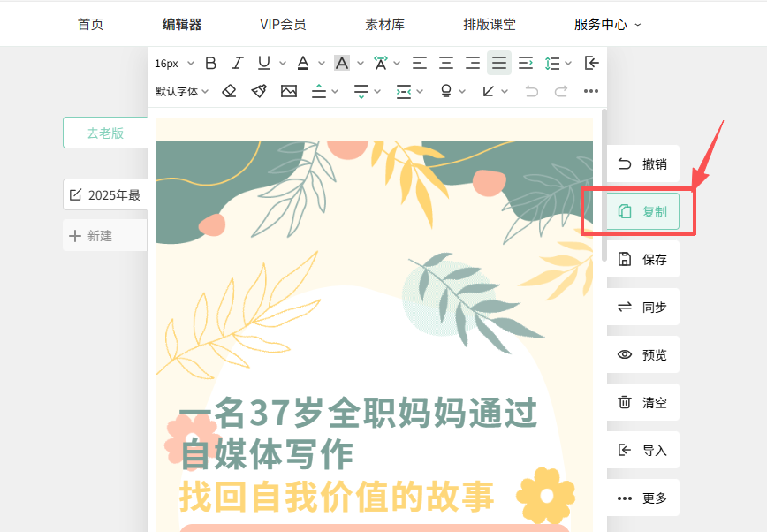Screen dimensions: 767x532
Task: Expand the 服务中心 menu
Action: pyautogui.click(x=608, y=25)
